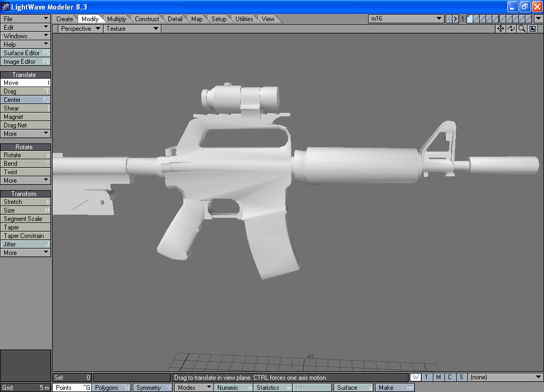Click the first layer bank slot
The height and width of the screenshot is (392, 544).
470,19
